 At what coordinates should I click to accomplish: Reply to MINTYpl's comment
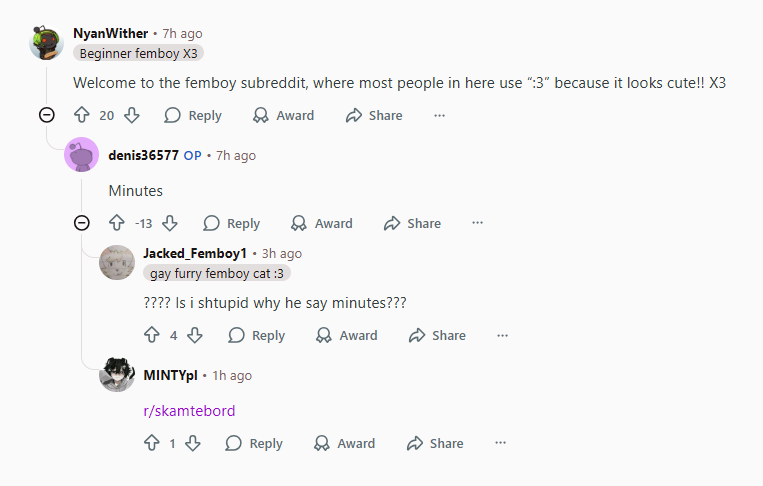[254, 443]
